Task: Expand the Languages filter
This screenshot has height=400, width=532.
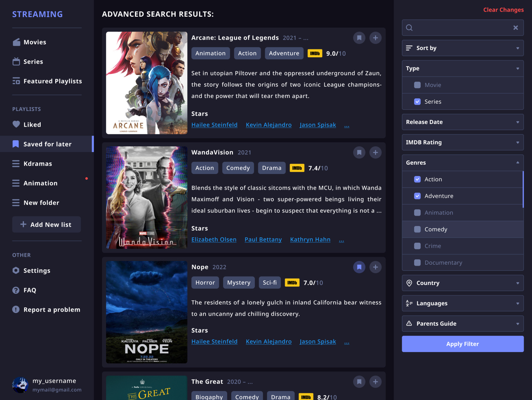Action: (463, 303)
